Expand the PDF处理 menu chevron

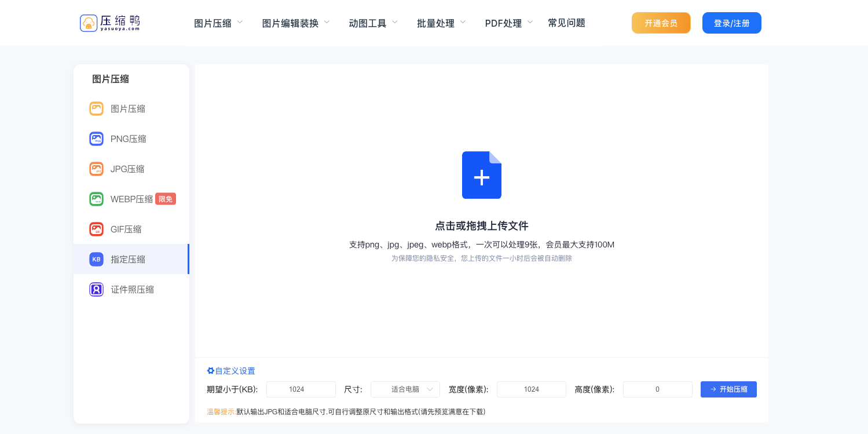[530, 23]
